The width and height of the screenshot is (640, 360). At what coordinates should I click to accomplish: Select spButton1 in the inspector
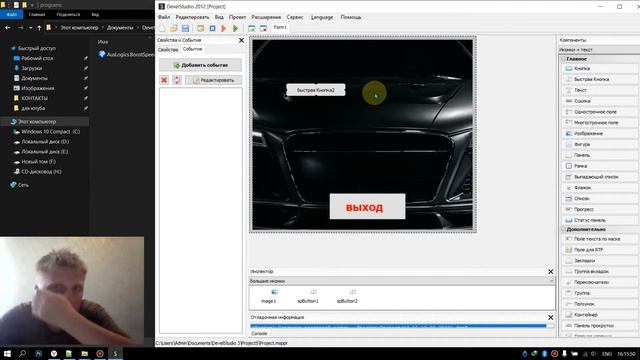click(x=308, y=296)
